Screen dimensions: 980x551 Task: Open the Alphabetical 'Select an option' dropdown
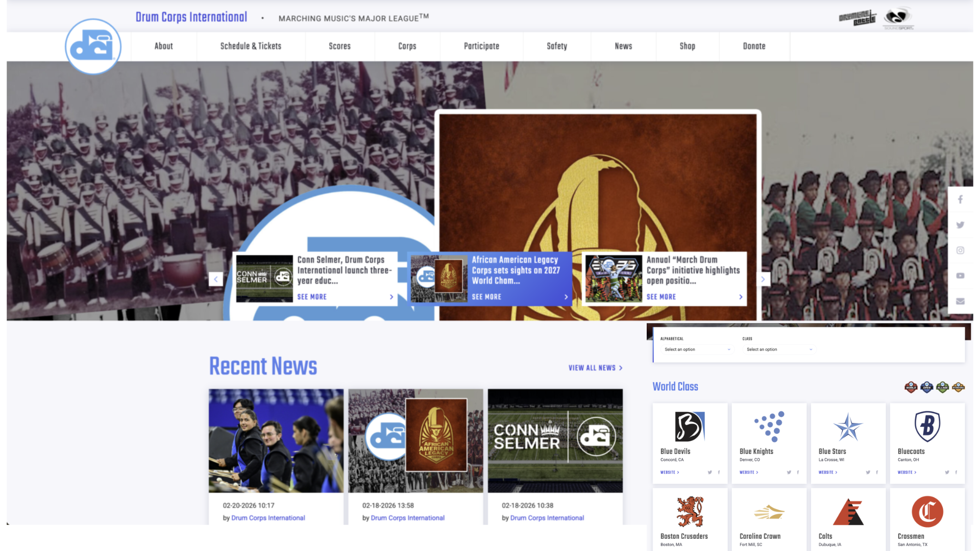click(697, 349)
